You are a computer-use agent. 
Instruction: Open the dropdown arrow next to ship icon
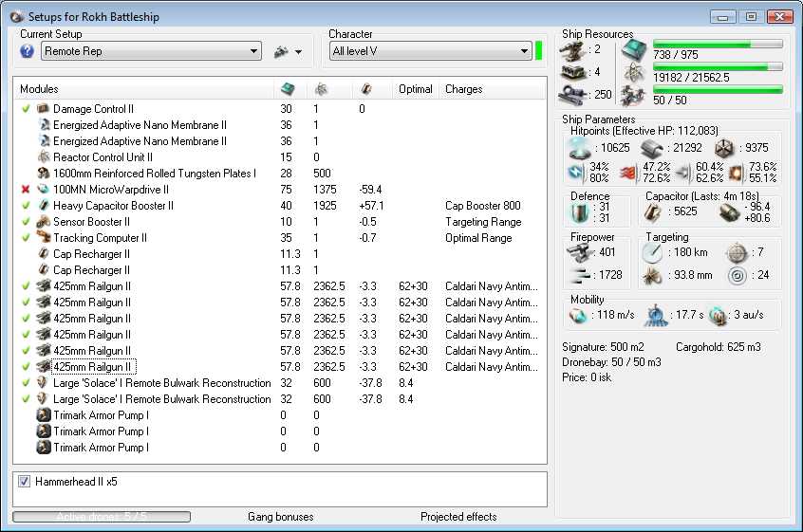(299, 52)
